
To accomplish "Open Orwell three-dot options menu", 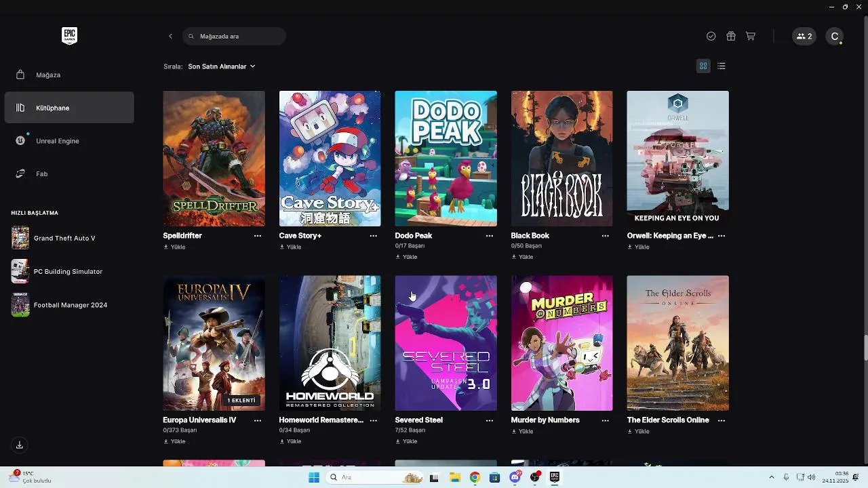I will pyautogui.click(x=722, y=236).
